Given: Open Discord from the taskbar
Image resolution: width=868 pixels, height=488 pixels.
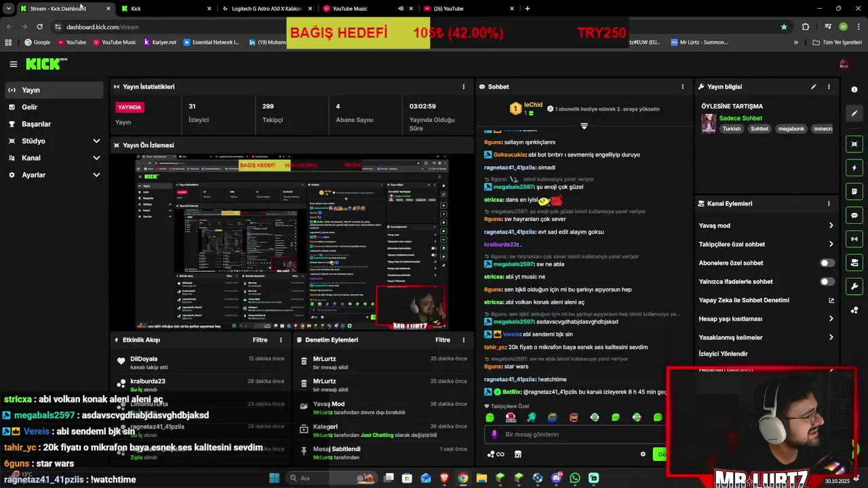Looking at the screenshot, I should pos(557,478).
